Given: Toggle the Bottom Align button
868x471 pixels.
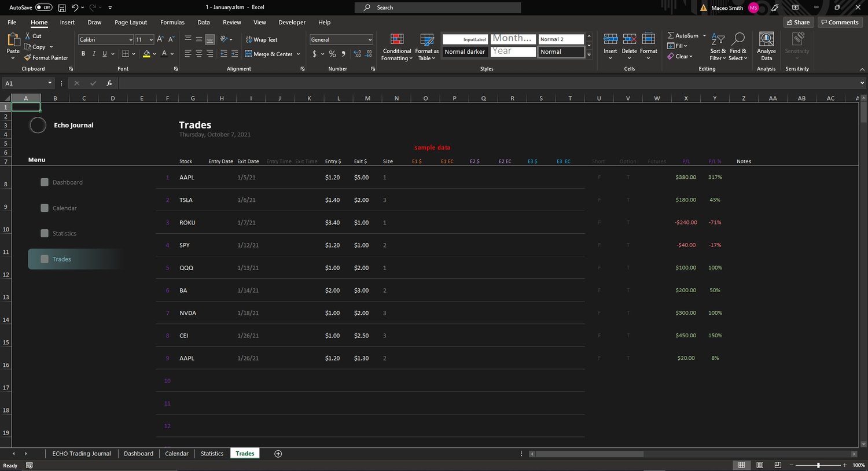Looking at the screenshot, I should pyautogui.click(x=209, y=39).
